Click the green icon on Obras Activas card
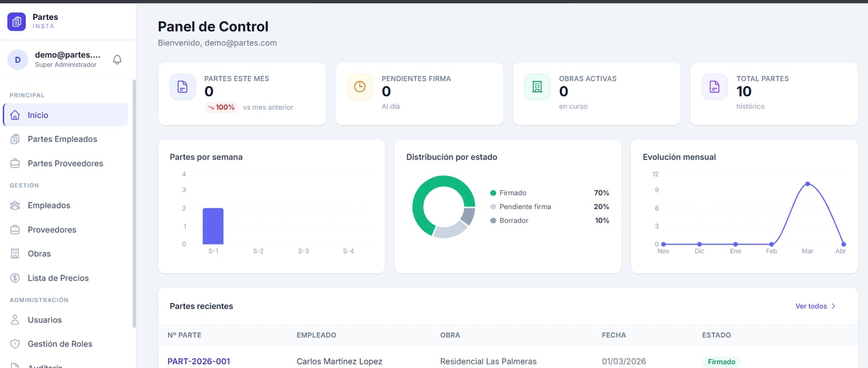This screenshot has height=368, width=868. click(536, 86)
